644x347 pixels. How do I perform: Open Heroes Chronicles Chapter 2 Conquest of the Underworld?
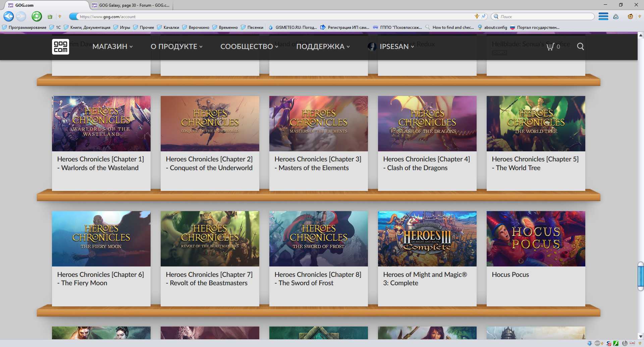(x=210, y=143)
